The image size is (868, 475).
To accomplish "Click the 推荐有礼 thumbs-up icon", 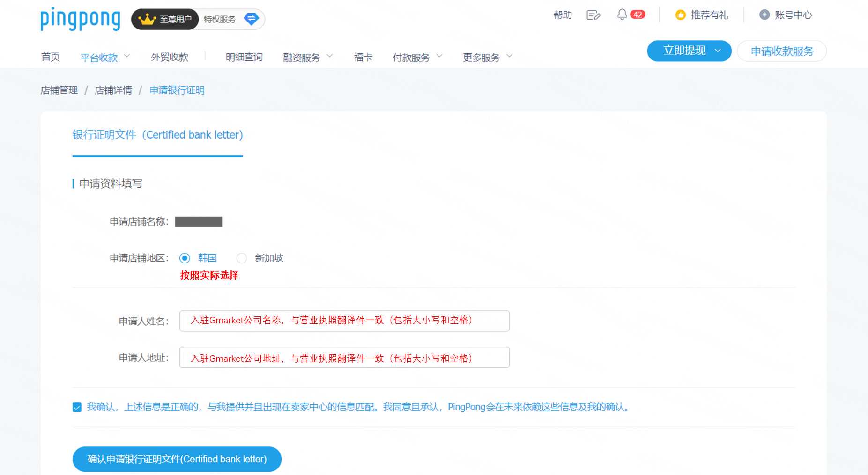I will (x=680, y=15).
